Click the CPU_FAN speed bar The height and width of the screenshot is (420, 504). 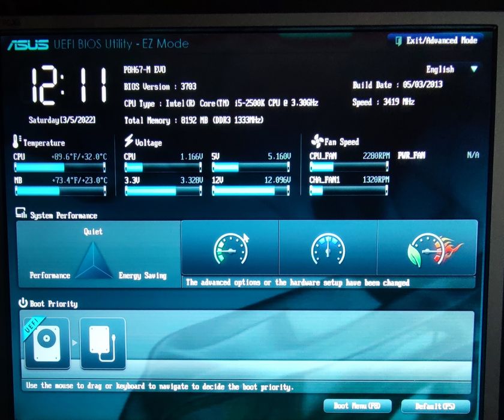[349, 166]
